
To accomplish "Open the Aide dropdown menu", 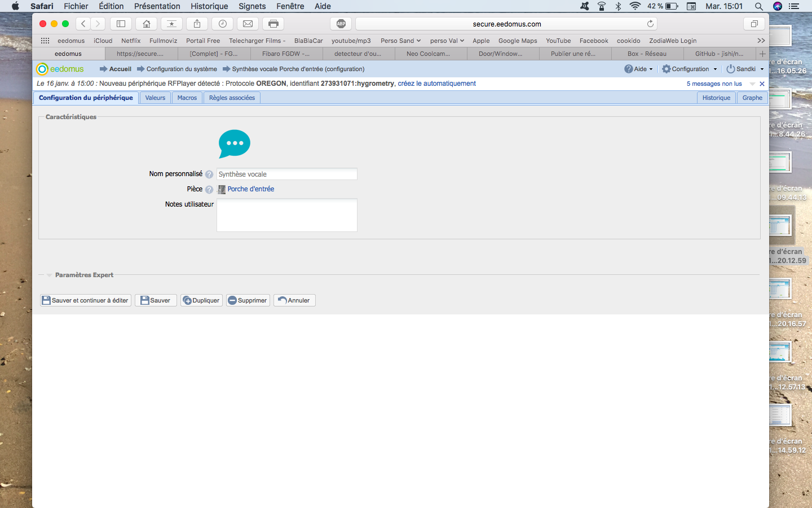I will 639,69.
